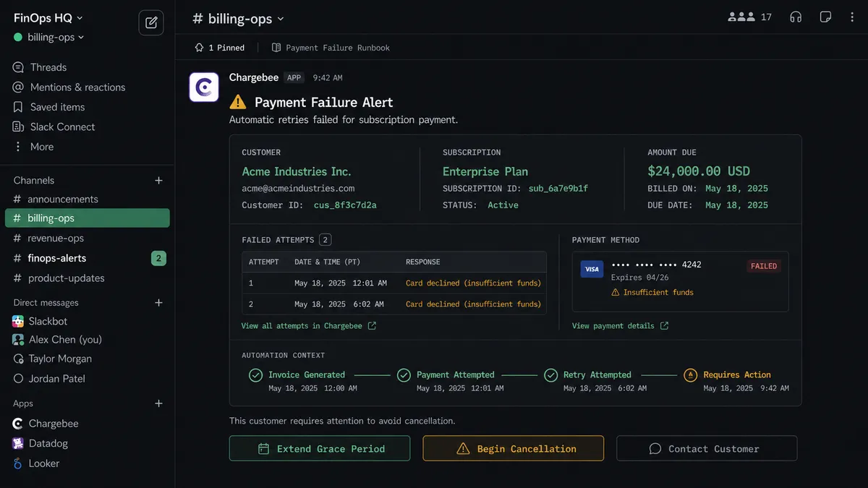This screenshot has height=488, width=868.
Task: Click the 9:42 AM message timestamp
Action: click(x=328, y=78)
